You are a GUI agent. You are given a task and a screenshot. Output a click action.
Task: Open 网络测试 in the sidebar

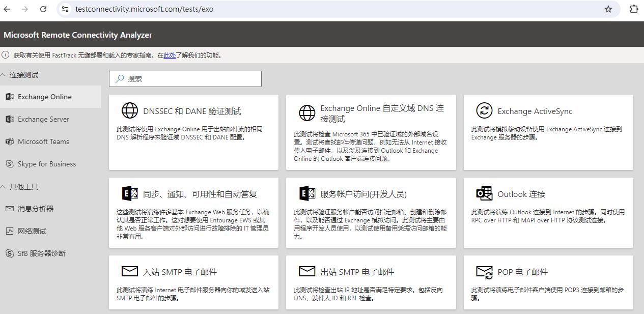50,231
